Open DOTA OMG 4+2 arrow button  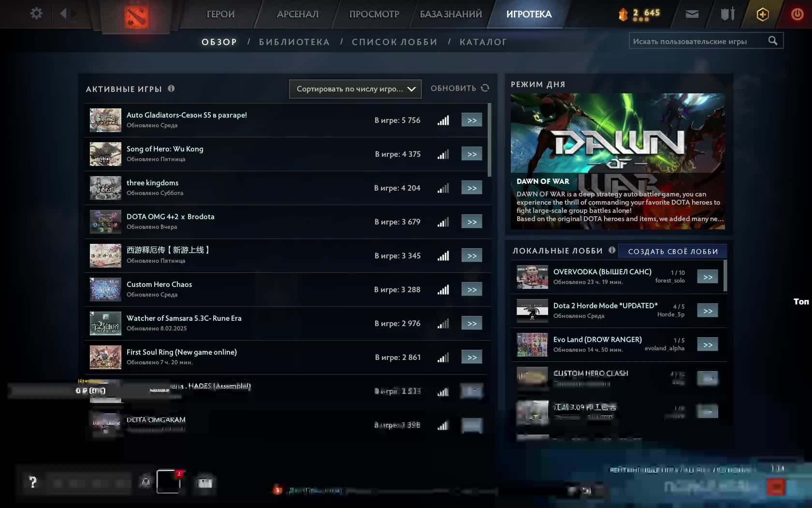[472, 222]
